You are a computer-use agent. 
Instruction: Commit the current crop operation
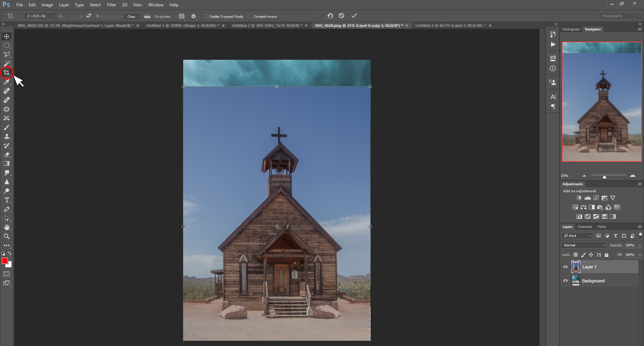pos(354,16)
